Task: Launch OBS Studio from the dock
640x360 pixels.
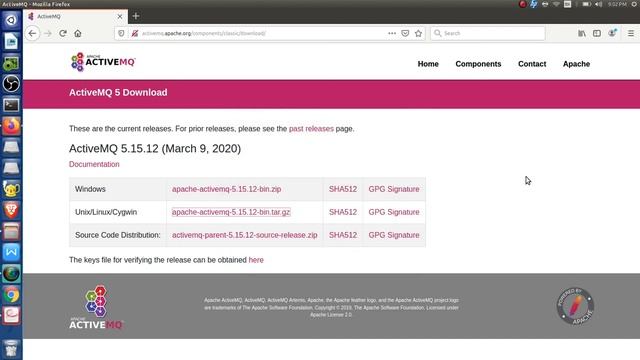Action: pos(11,84)
